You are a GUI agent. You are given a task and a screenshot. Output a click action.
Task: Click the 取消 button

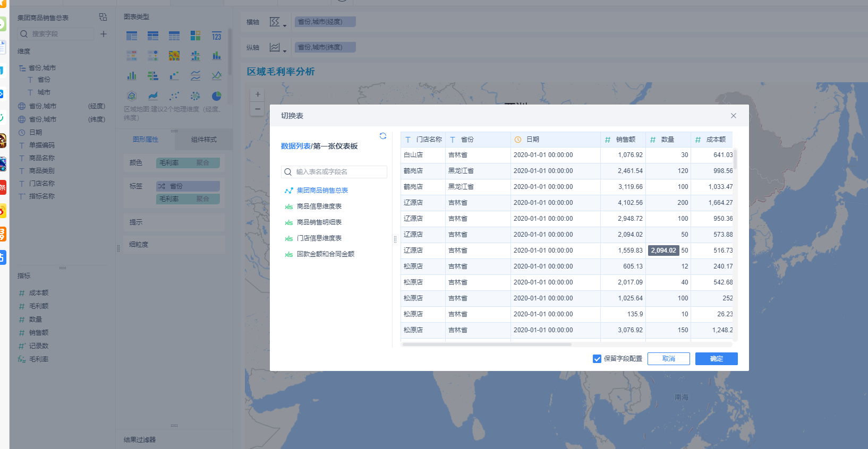pyautogui.click(x=669, y=359)
